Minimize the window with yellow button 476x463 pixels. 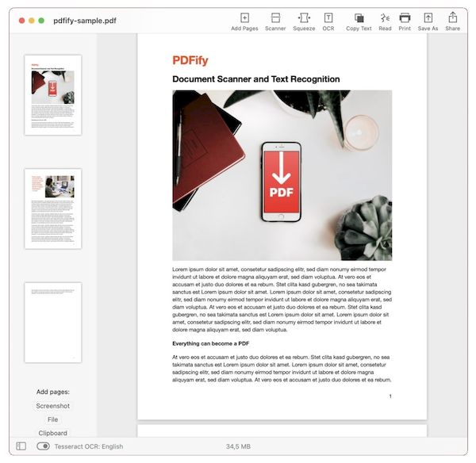(x=32, y=21)
